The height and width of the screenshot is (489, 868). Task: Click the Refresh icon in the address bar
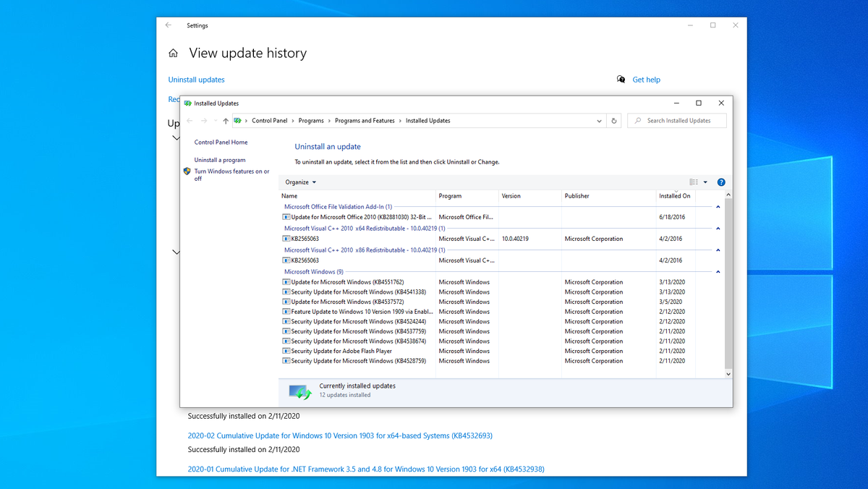tap(613, 121)
